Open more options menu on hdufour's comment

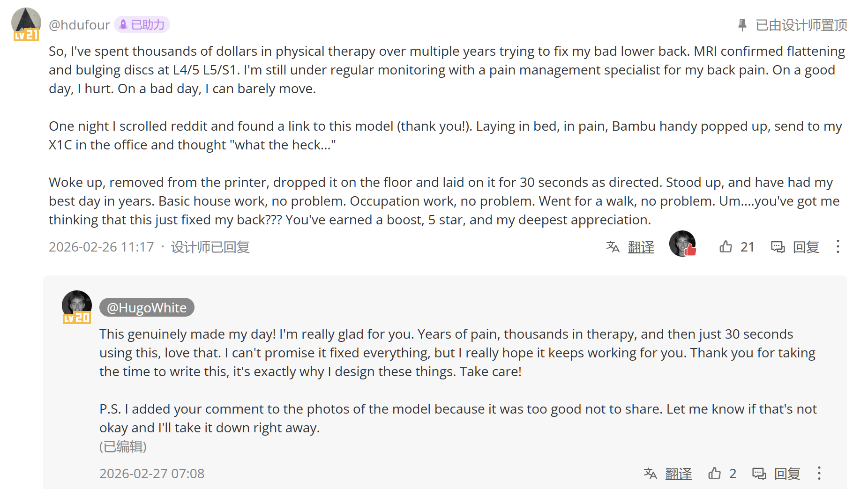838,247
